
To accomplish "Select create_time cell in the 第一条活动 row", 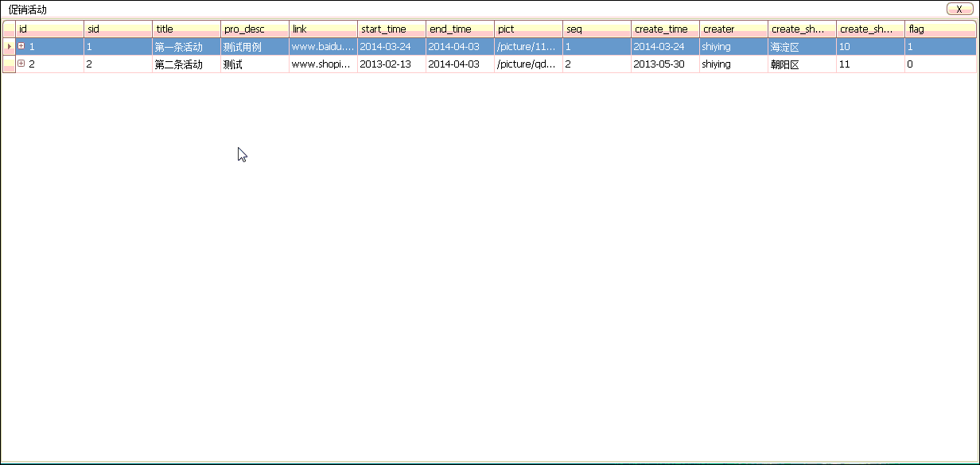I will [x=665, y=47].
